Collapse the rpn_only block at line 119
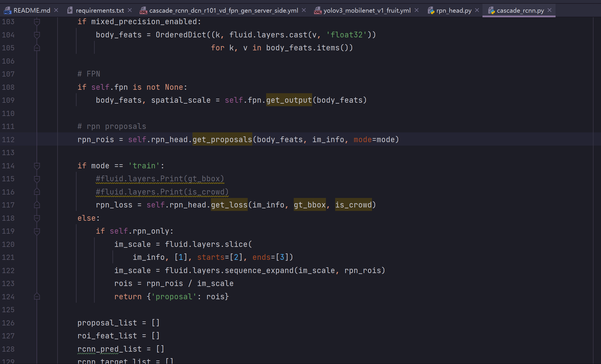The image size is (601, 364). coord(37,231)
